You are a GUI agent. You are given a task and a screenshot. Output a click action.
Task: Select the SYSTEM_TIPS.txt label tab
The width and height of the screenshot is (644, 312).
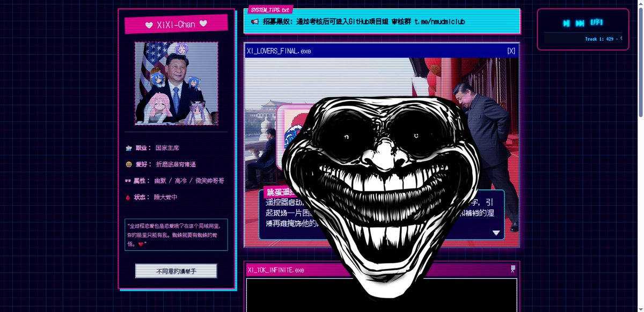pos(270,10)
